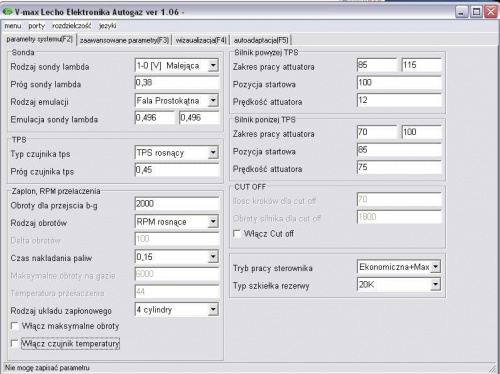Open the jezyki menu
500x374 pixels.
[107, 26]
